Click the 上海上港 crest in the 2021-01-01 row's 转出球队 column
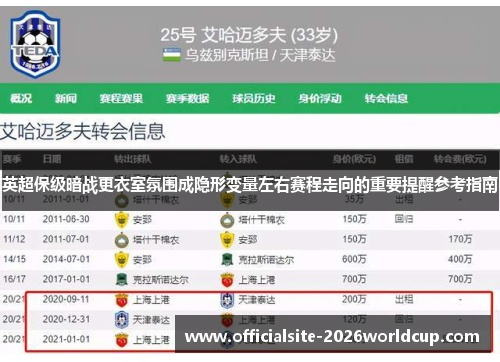 [x=122, y=340]
